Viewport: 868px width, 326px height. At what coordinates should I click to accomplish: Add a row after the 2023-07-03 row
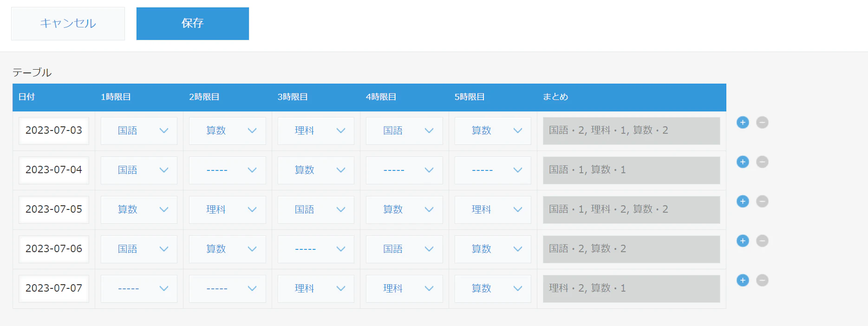click(743, 123)
